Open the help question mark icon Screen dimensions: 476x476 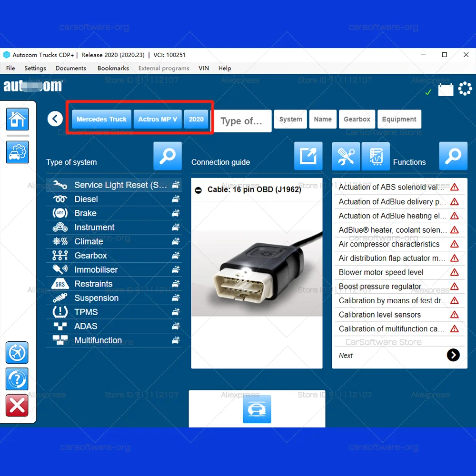pyautogui.click(x=17, y=379)
